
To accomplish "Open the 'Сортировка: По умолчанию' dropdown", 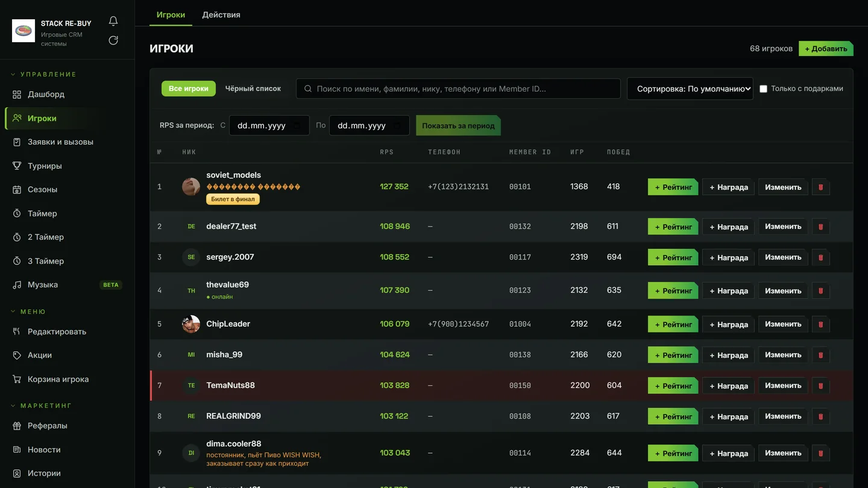I will pyautogui.click(x=690, y=89).
